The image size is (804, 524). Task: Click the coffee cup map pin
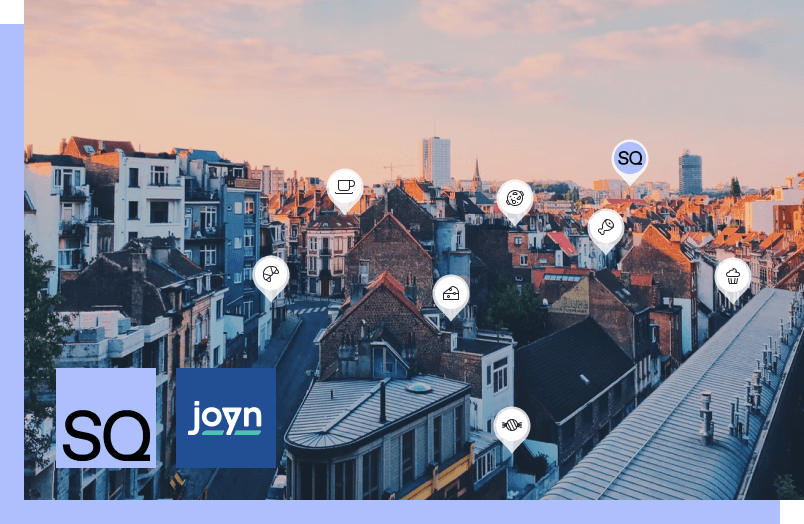point(345,187)
